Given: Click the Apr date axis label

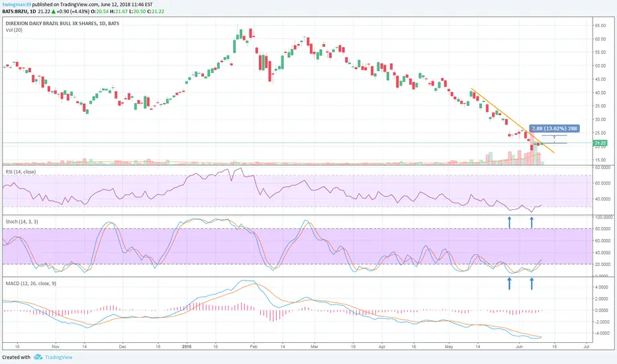Looking at the screenshot, I should pyautogui.click(x=382, y=347).
